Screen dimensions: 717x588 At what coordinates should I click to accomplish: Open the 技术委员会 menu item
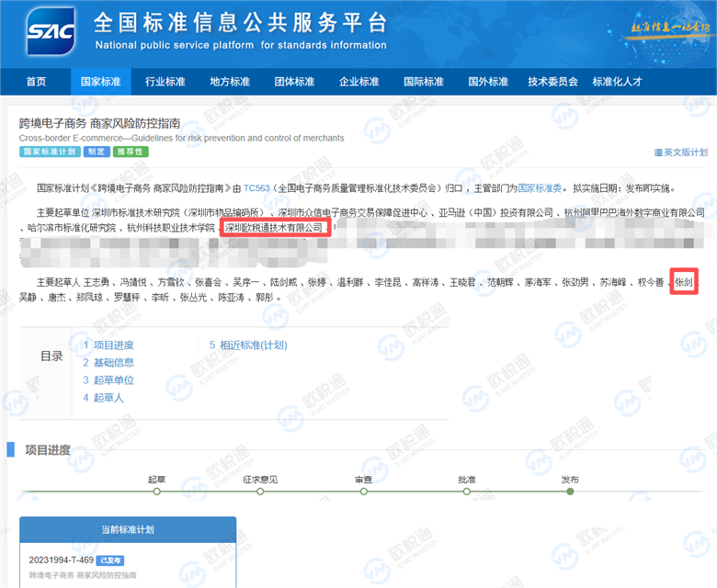[552, 82]
